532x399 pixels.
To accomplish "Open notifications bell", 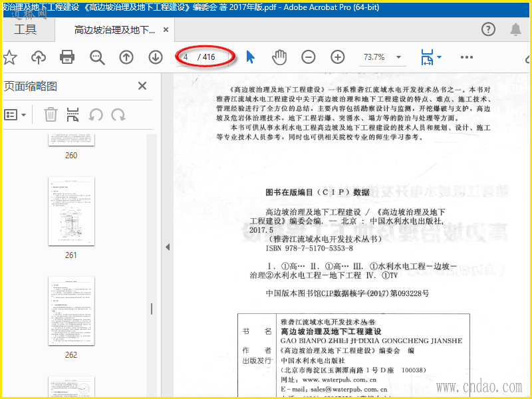I will point(516,29).
